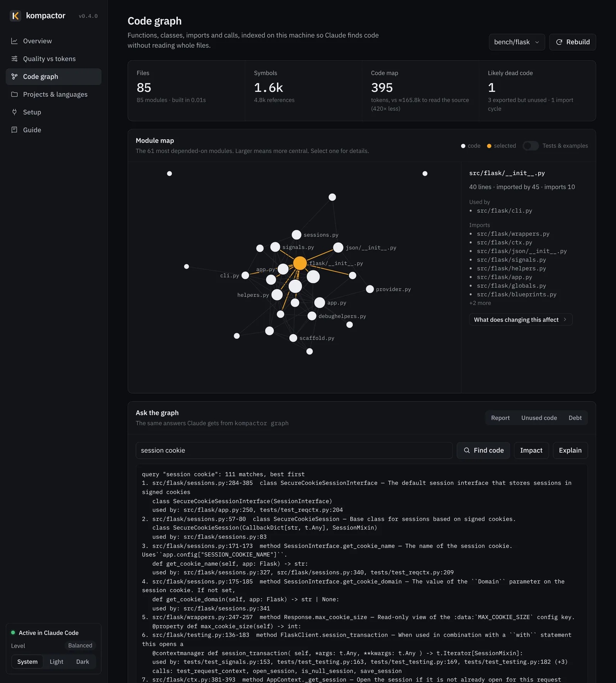The image size is (616, 683).
Task: Click the Guide book icon
Action: [14, 130]
